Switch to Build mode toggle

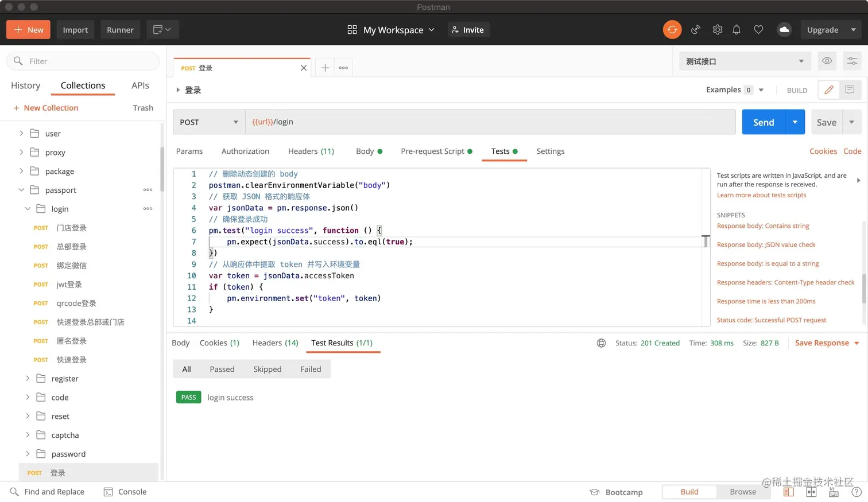point(689,492)
